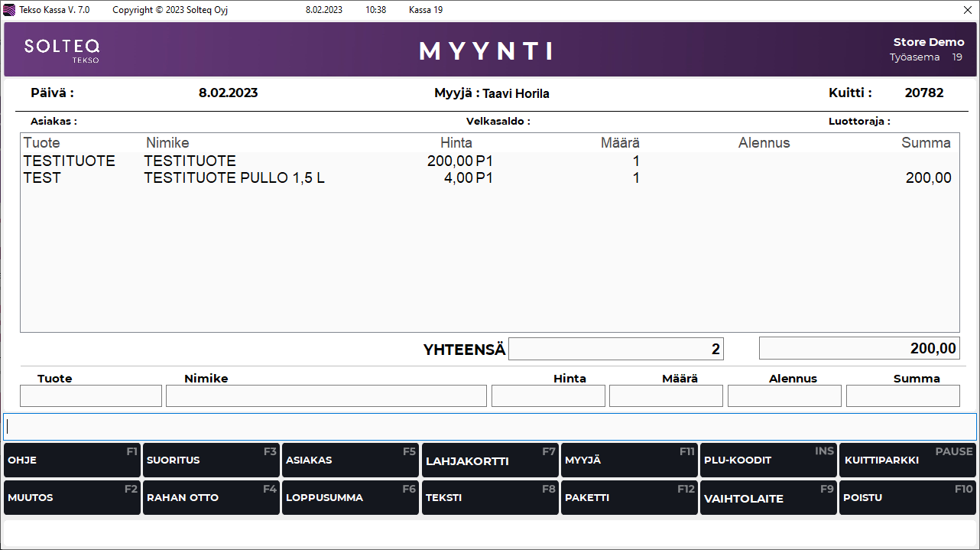The width and height of the screenshot is (980, 550).
Task: Open the PLU-KOODIT list
Action: point(767,461)
